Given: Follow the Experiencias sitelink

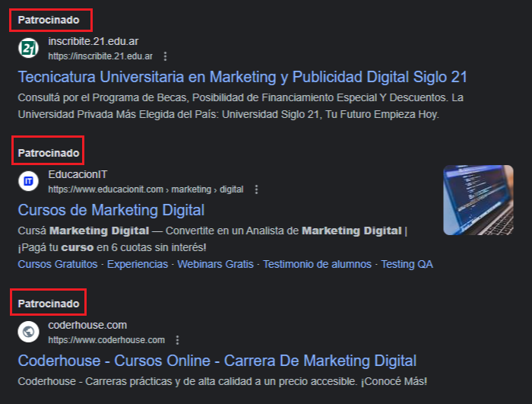Looking at the screenshot, I should [138, 264].
